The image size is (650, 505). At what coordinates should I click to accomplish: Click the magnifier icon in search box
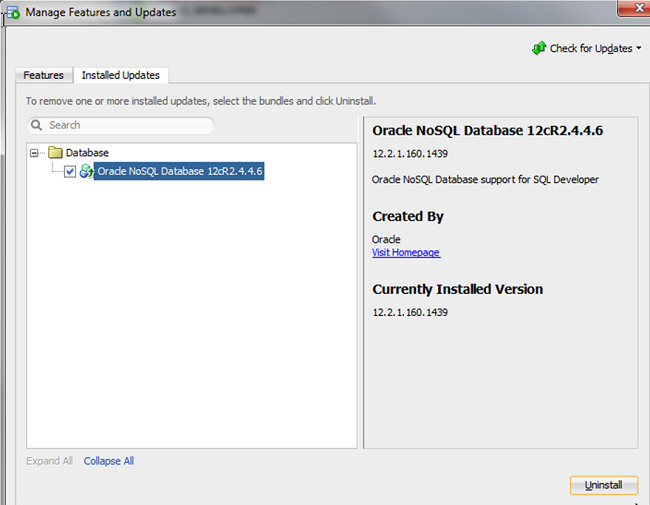pos(36,125)
